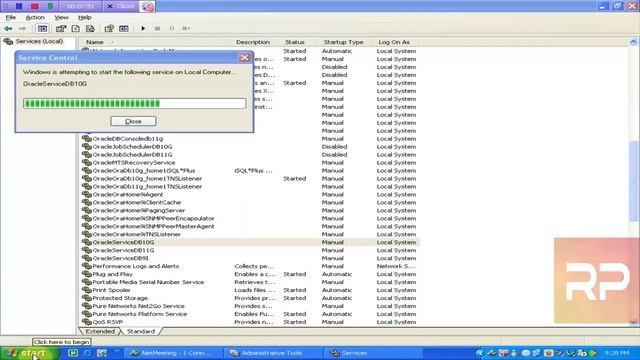Sort by the Log On As column header
This screenshot has width=640, height=360.
[x=396, y=42]
